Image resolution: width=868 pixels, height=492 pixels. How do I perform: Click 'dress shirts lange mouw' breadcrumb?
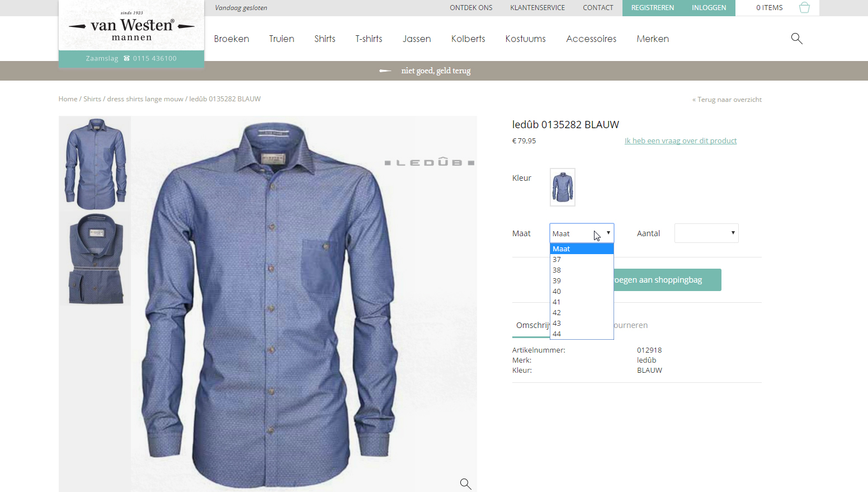pyautogui.click(x=145, y=99)
